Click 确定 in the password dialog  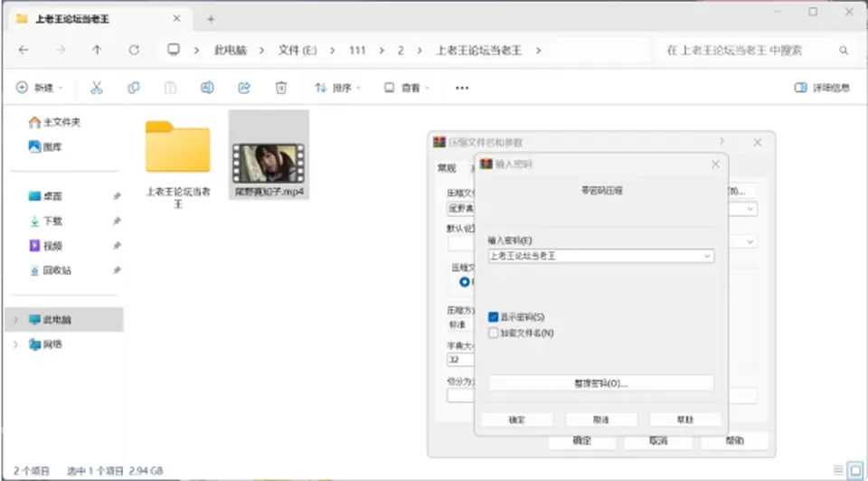point(516,420)
